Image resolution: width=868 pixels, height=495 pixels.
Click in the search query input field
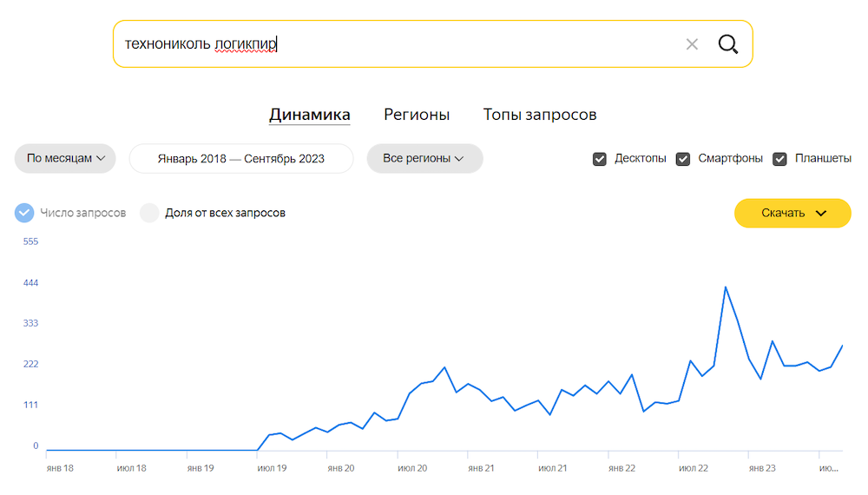(x=391, y=44)
